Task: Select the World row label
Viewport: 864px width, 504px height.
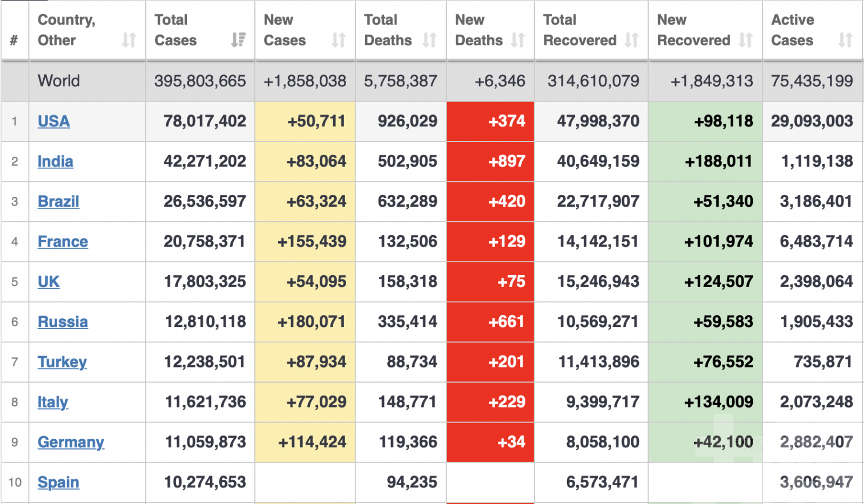Action: (59, 81)
